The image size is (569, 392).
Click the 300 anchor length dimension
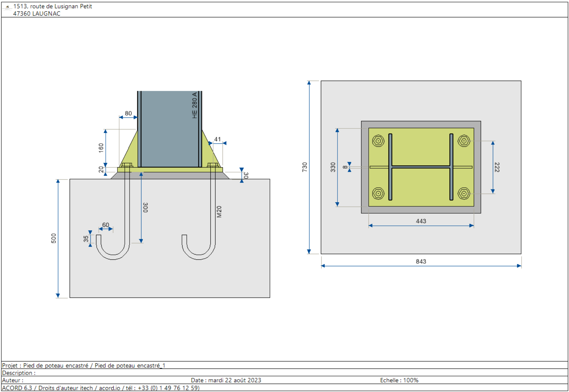pos(145,207)
